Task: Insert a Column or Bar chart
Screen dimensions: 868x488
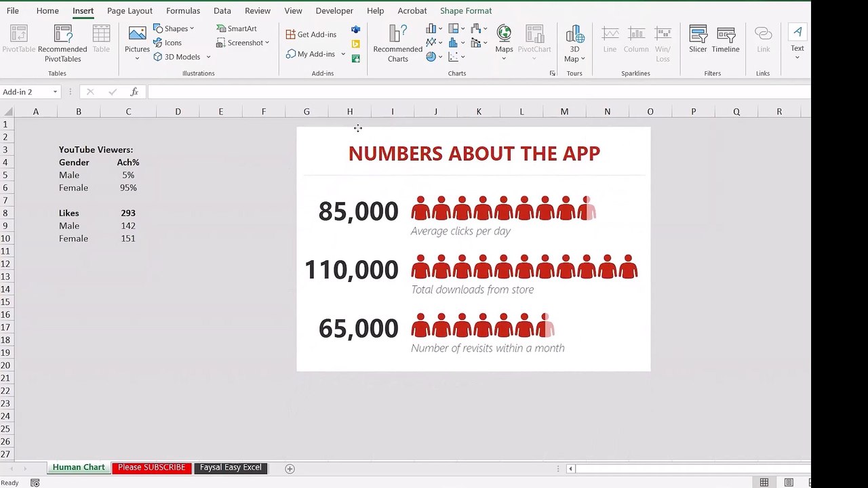Action: pos(434,28)
